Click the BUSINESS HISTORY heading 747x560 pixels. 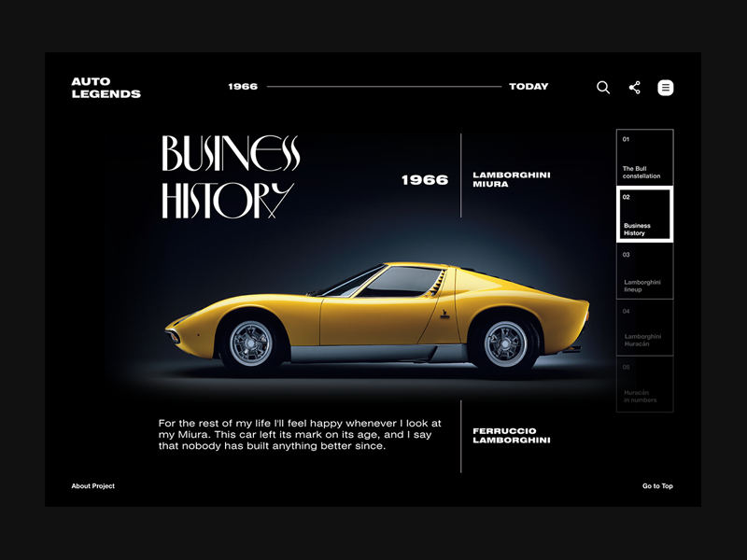231,176
